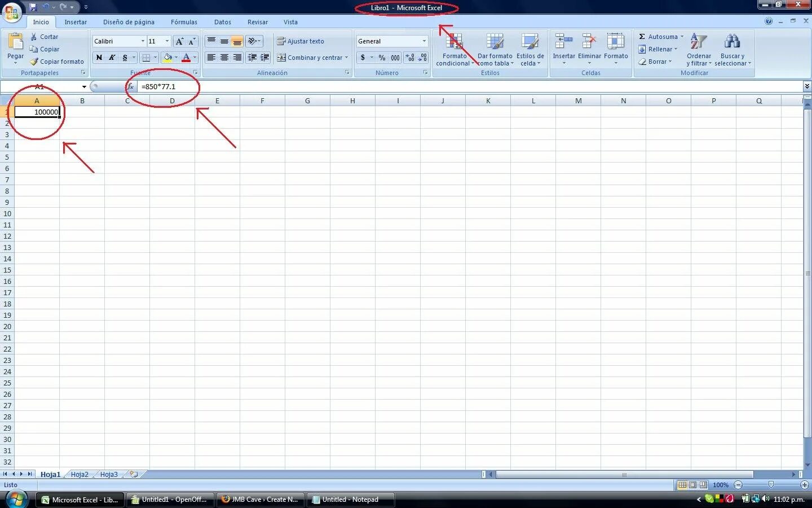Screen dimensions: 812x508
Task: Toggle bold N formatting
Action: click(x=99, y=58)
